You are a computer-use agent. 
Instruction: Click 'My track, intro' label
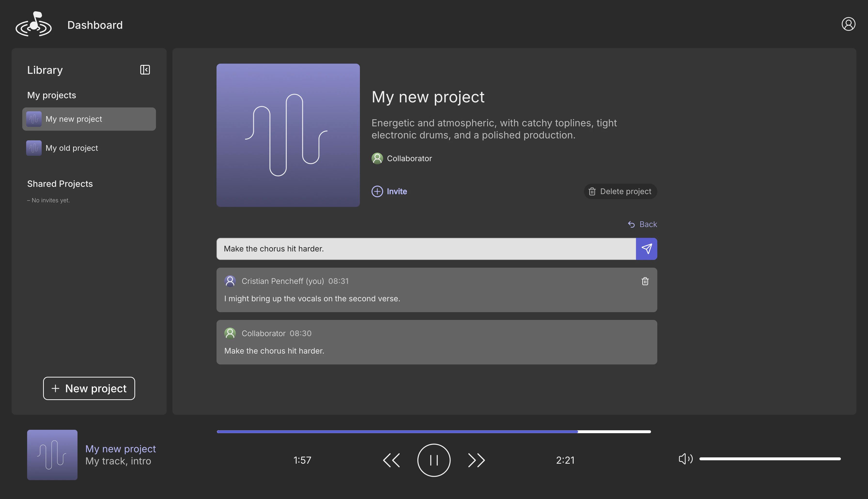tap(118, 461)
